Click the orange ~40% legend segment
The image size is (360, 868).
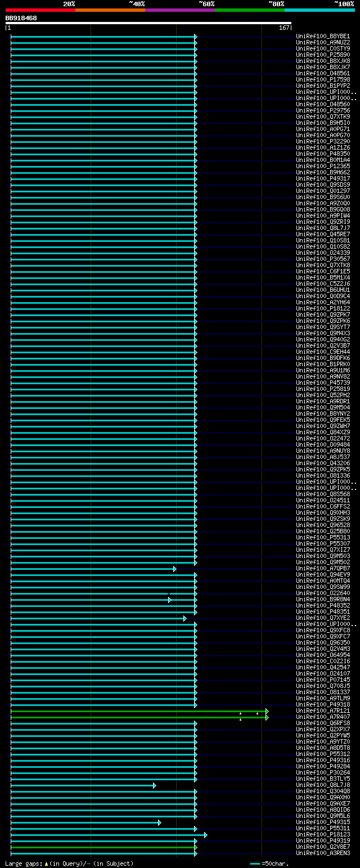(110, 10)
